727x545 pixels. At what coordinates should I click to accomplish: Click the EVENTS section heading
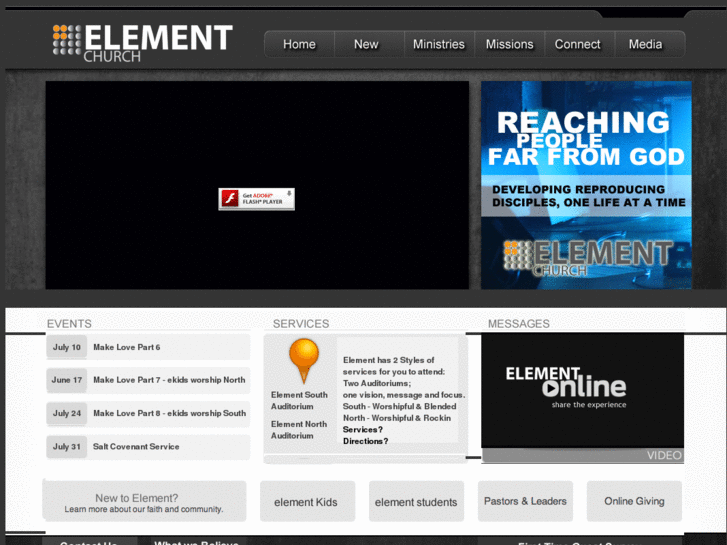69,324
